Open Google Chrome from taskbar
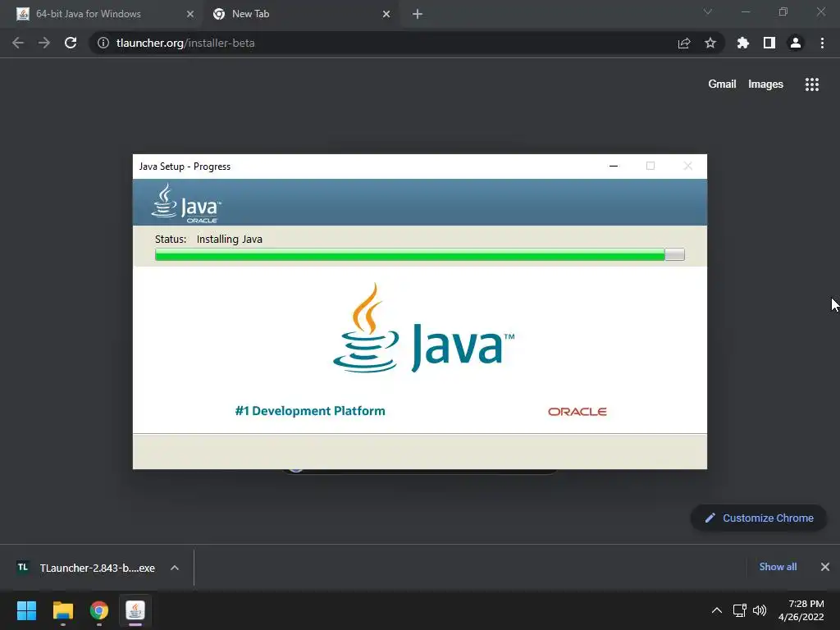Viewport: 840px width, 630px height. pos(99,610)
